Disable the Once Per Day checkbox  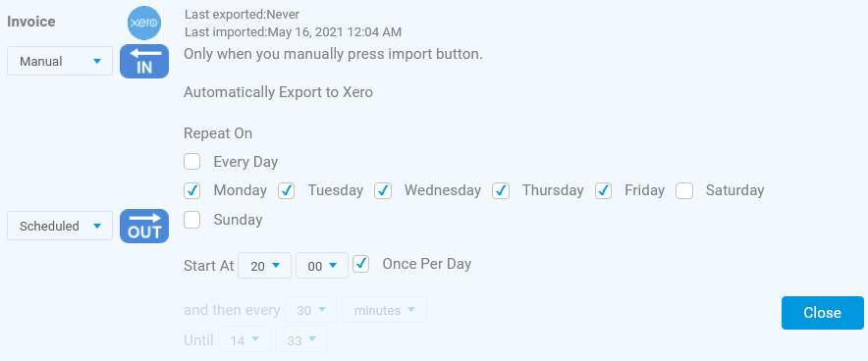click(361, 264)
